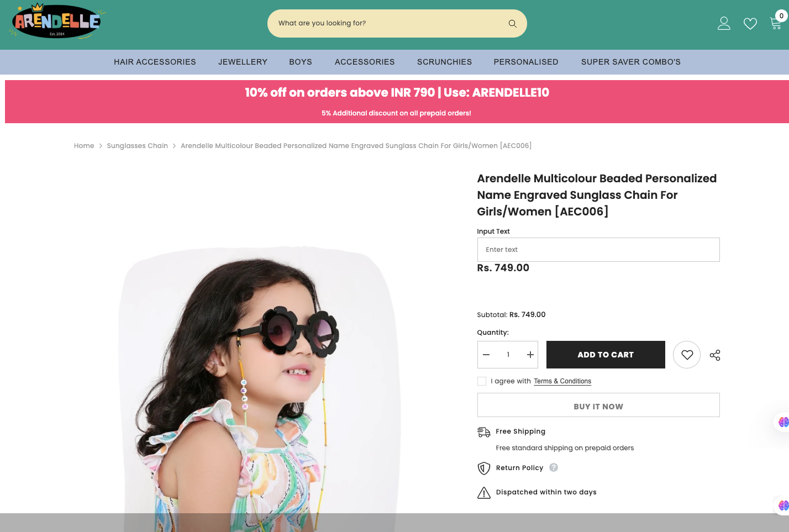The height and width of the screenshot is (532, 789).
Task: Click the share icon
Action: tap(715, 355)
